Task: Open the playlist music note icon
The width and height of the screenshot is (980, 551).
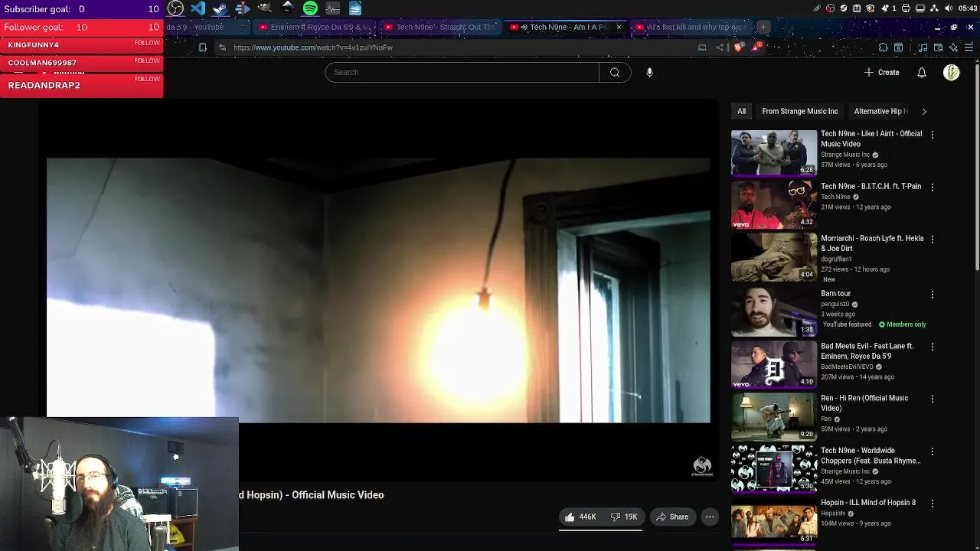Action: point(923,47)
